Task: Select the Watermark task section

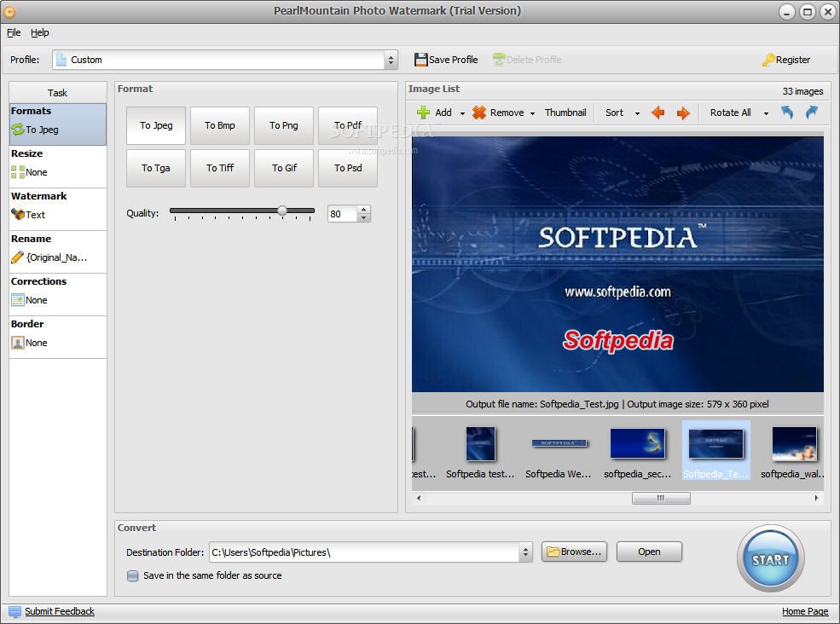Action: 58,210
